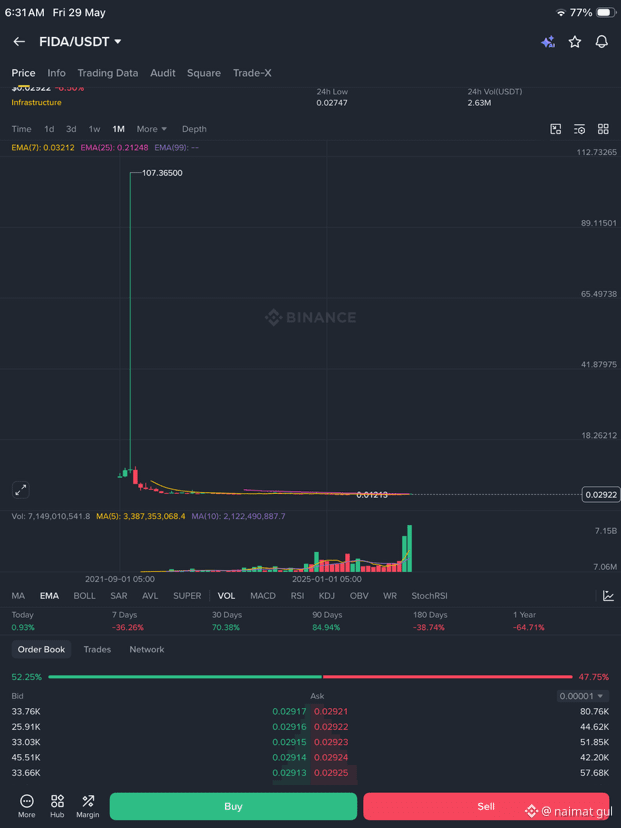Screen dimensions: 621x828
Task: Click ask price 0.02921
Action: point(331,711)
